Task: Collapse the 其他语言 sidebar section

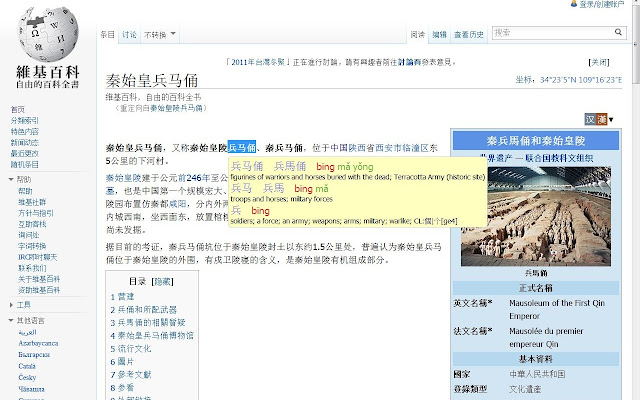Action: point(11,320)
